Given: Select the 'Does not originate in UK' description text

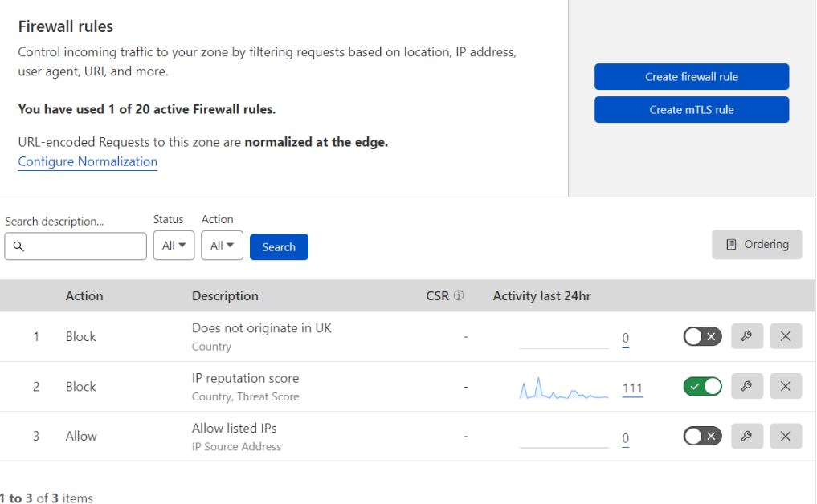Looking at the screenshot, I should point(262,328).
